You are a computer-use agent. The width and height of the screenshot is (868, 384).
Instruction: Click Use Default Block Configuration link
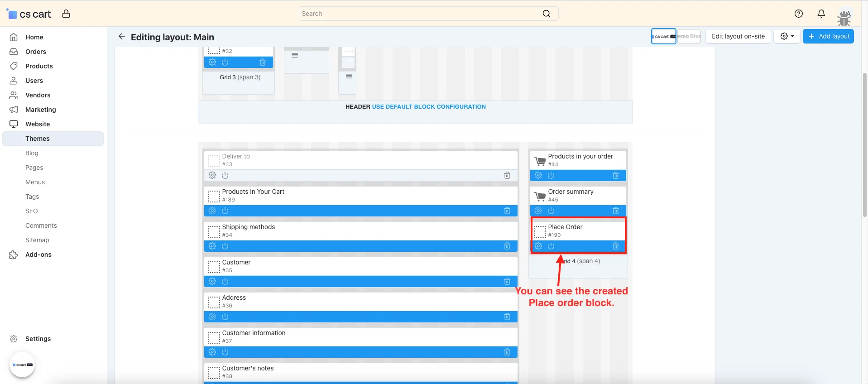[429, 107]
